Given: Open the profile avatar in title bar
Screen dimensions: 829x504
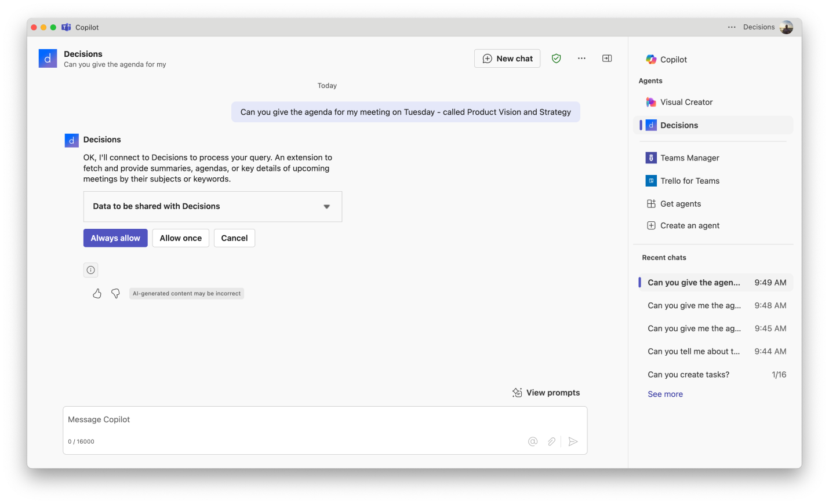Looking at the screenshot, I should [787, 27].
